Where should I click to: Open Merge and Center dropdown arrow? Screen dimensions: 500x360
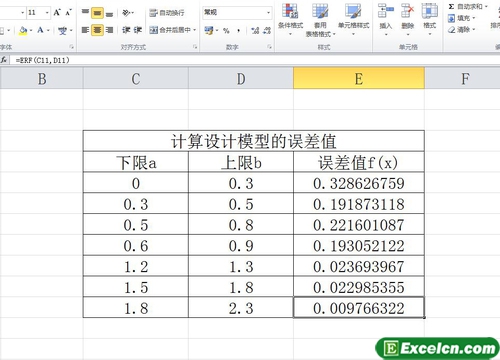tap(194, 30)
